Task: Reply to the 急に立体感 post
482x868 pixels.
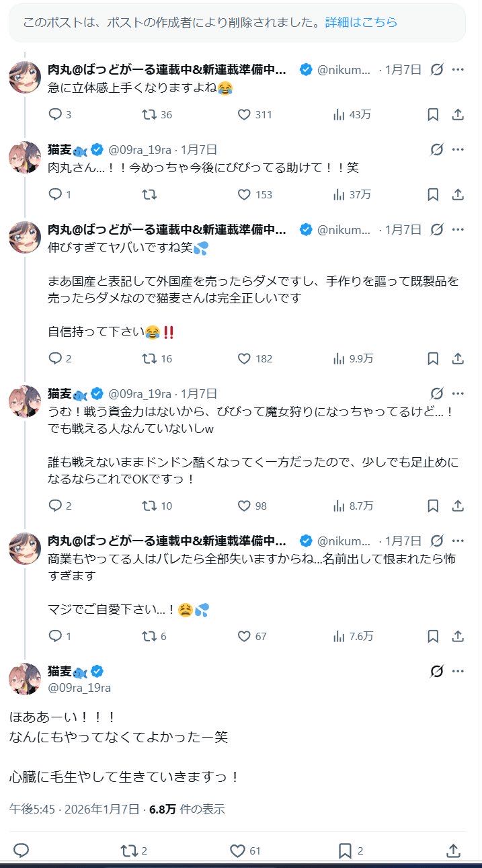Action: [55, 114]
